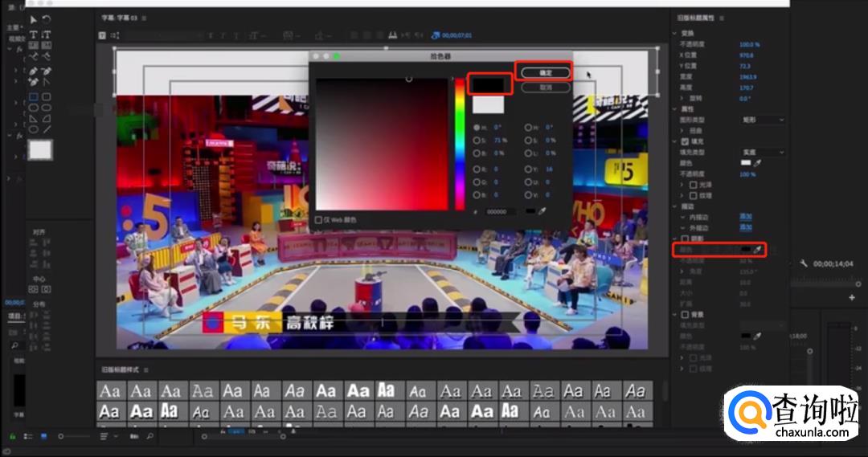
Task: Click the rainbow hue slider strip
Action: [x=460, y=144]
